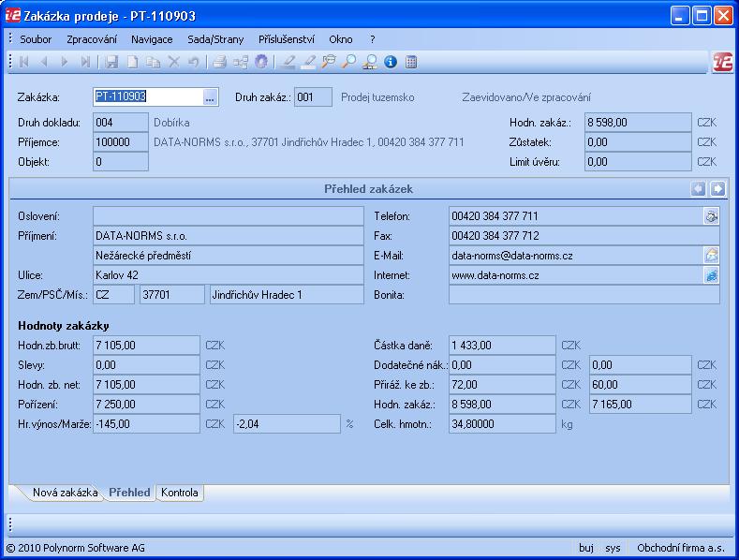The height and width of the screenshot is (560, 739).
Task: Click 'Zaevidovano/Ve zpracování' status text
Action: (526, 97)
